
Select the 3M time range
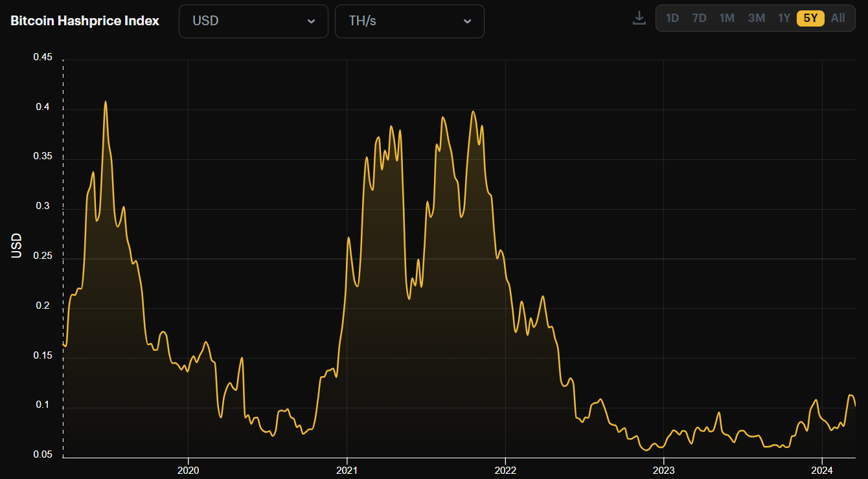(756, 18)
